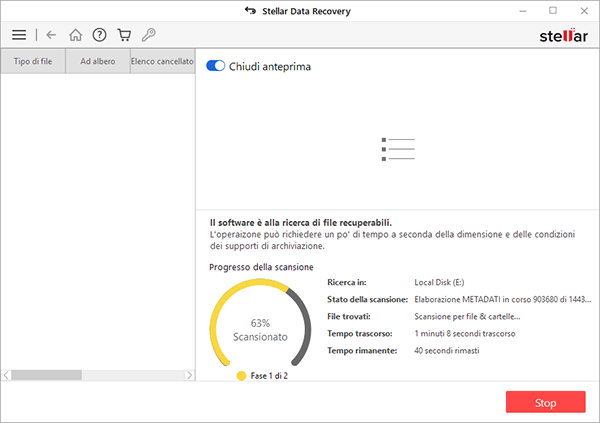
Task: Go back with the arrow icon
Action: pos(51,35)
